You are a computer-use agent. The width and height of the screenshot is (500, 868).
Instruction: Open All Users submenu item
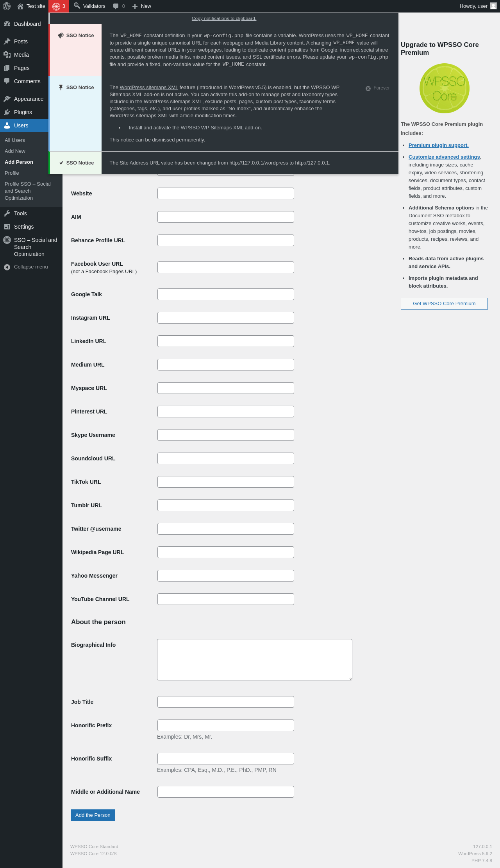pyautogui.click(x=15, y=140)
